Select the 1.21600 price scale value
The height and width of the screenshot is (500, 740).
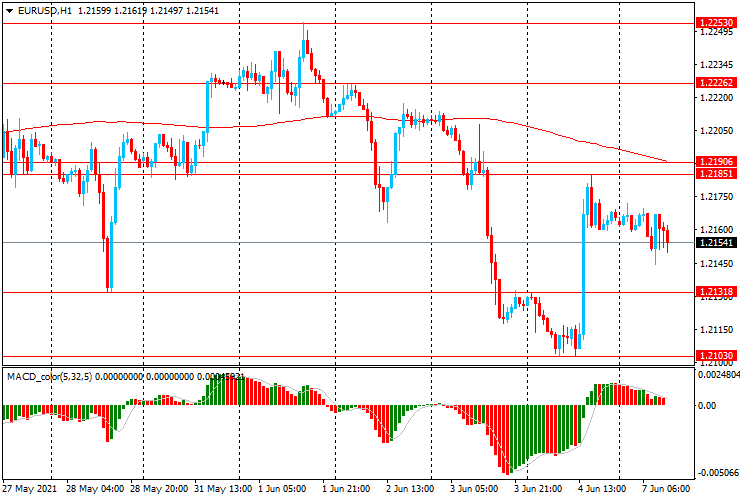click(716, 230)
